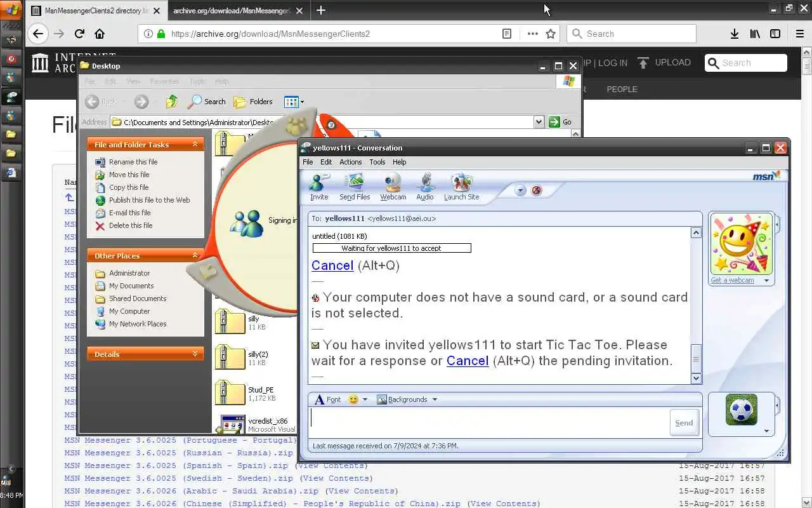This screenshot has height=508, width=812.
Task: Collapse the File and Folder Tasks panel
Action: point(195,145)
